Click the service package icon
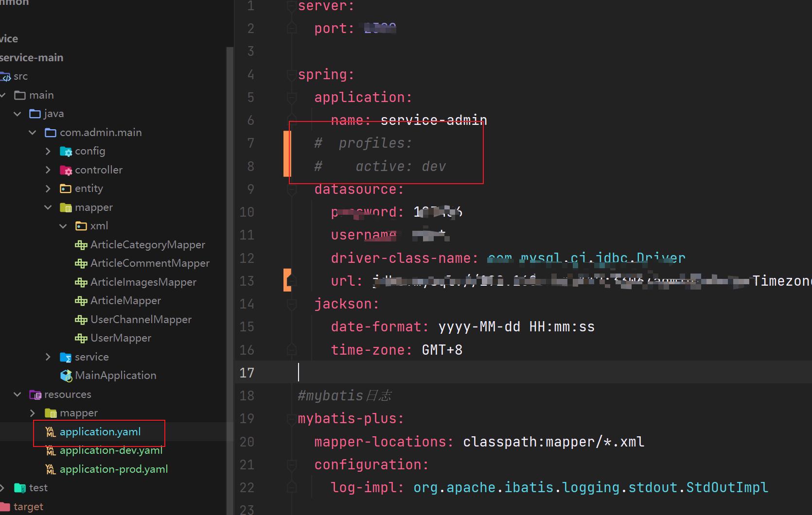Image resolution: width=812 pixels, height=515 pixels. (x=66, y=357)
